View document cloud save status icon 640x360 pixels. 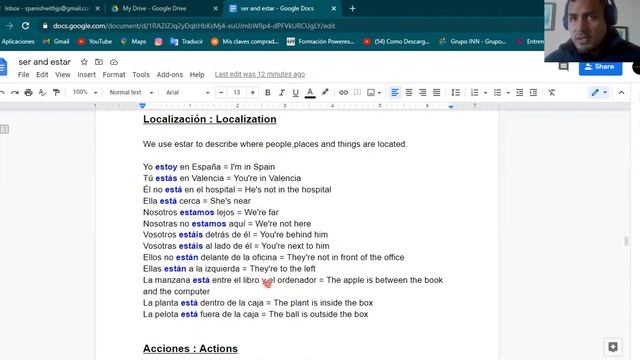point(114,62)
